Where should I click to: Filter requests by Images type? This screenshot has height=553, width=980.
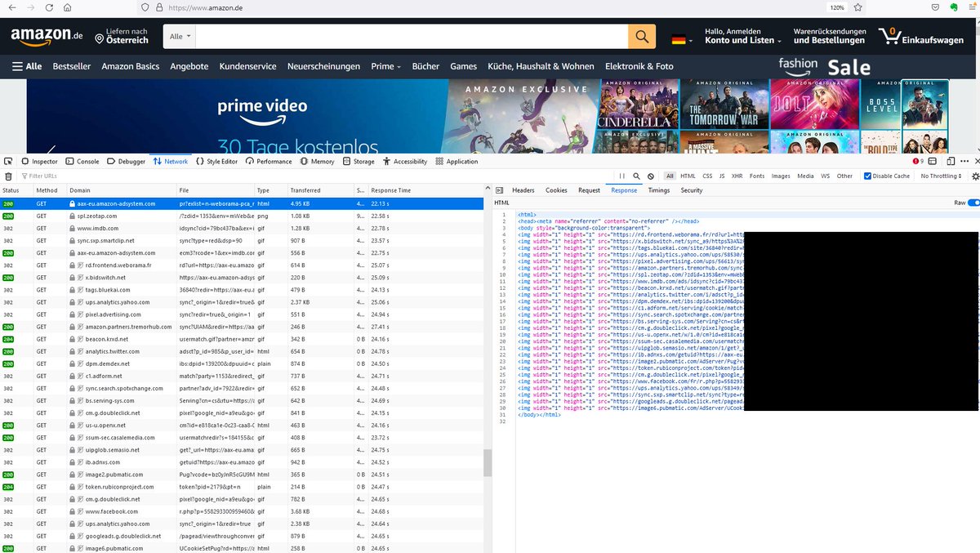click(781, 176)
